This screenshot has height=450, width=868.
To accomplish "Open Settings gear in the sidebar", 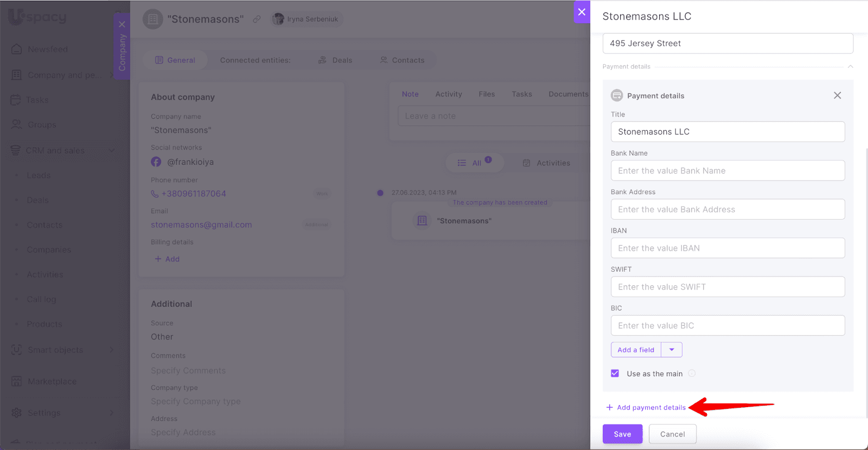I will point(17,413).
